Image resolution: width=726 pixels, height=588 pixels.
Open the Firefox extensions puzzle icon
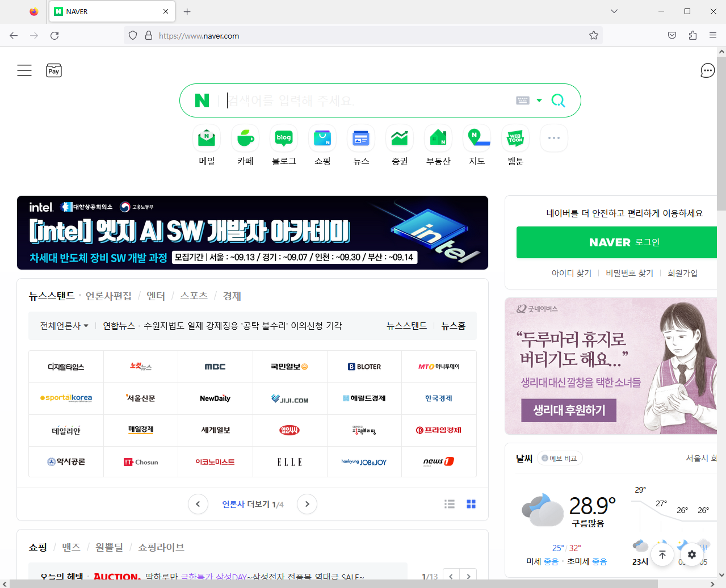pos(693,35)
